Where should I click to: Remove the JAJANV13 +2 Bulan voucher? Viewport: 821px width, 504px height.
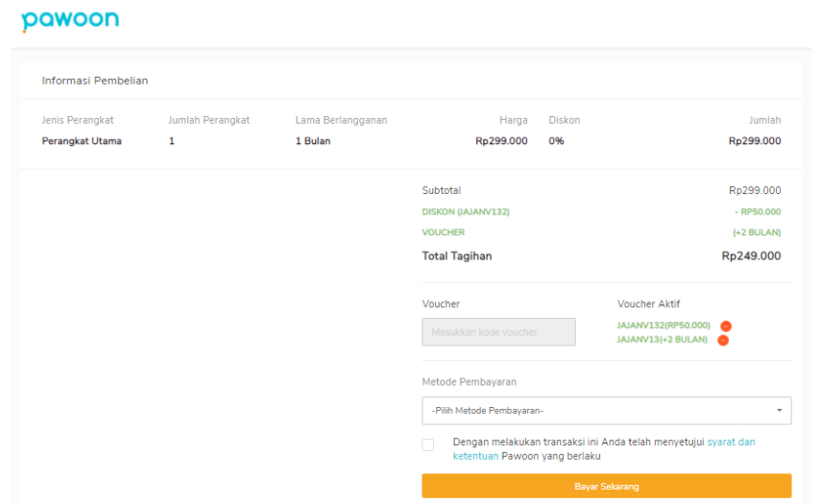point(723,340)
